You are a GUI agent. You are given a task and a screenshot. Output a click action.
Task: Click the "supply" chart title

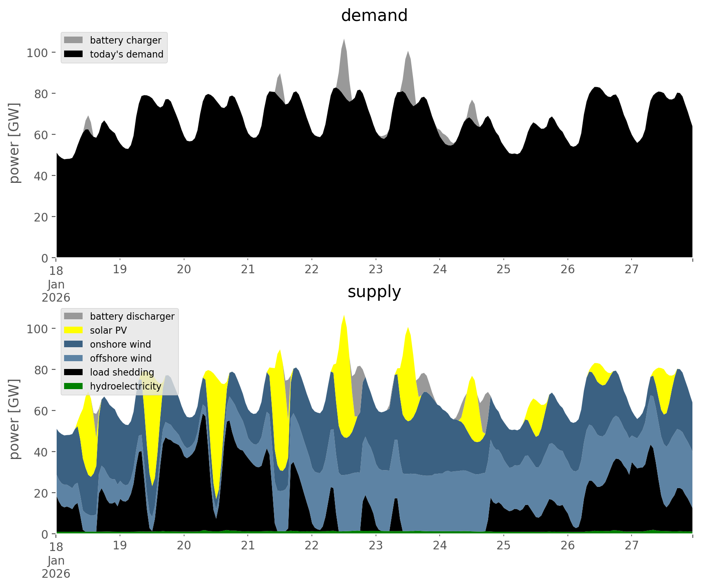coord(374,292)
